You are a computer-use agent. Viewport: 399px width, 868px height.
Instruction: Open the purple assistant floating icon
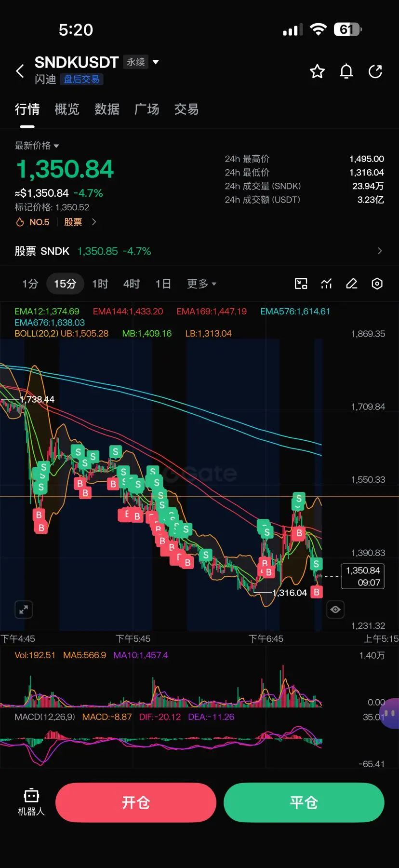point(389,713)
